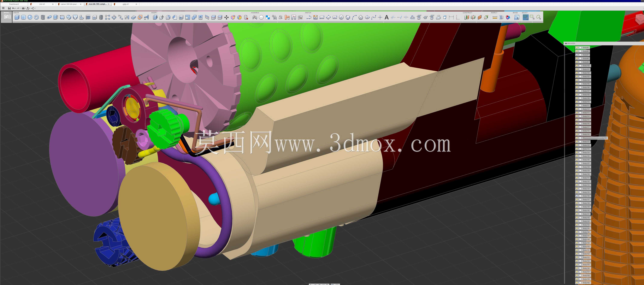644x285 pixels.
Task: Select the Line sketch tool
Action: [x=309, y=17]
